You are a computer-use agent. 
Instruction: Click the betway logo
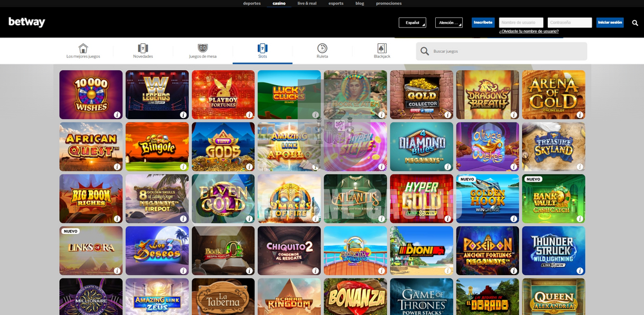pos(26,22)
